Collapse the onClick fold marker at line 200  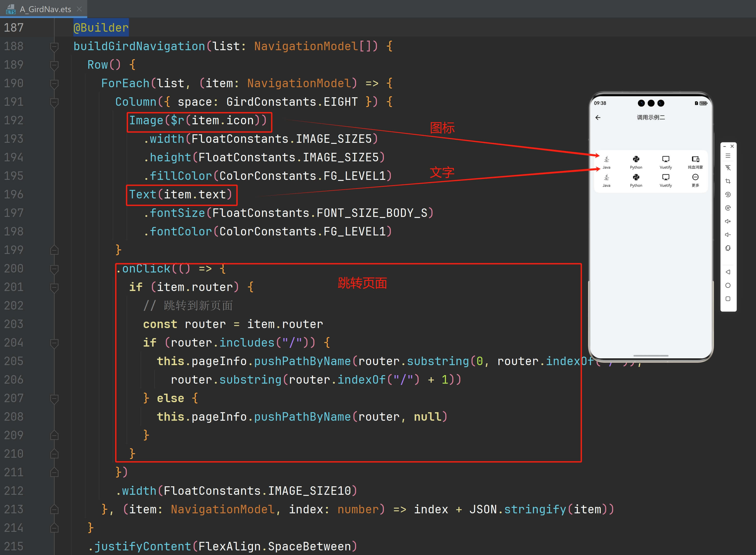tap(54, 269)
